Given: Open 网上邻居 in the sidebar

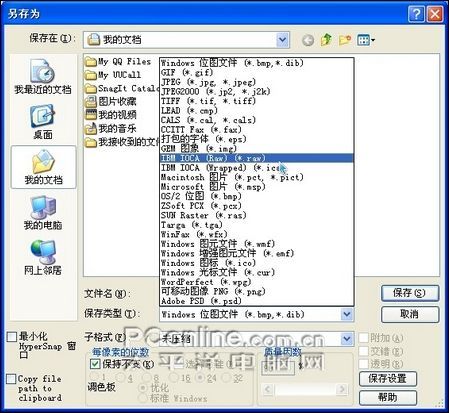Looking at the screenshot, I should pyautogui.click(x=43, y=257).
